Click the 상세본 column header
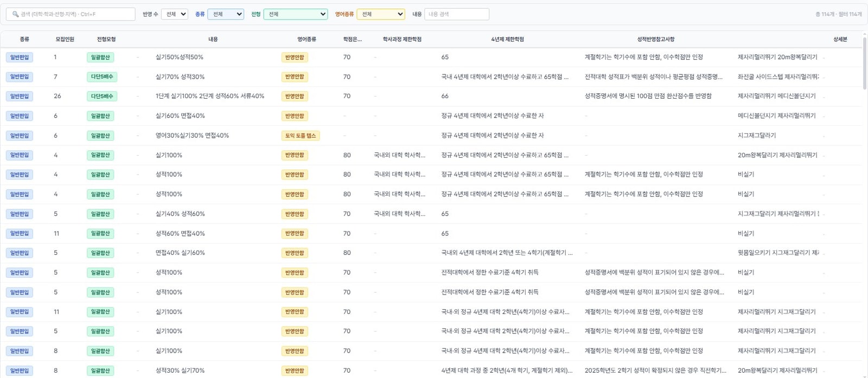 pos(840,40)
